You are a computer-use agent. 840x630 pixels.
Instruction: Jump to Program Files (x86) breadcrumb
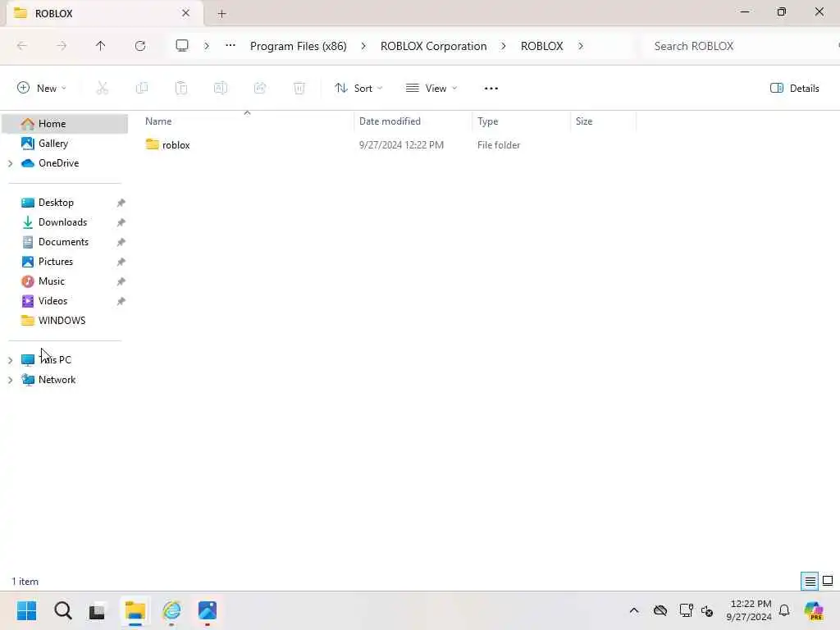[x=299, y=46]
